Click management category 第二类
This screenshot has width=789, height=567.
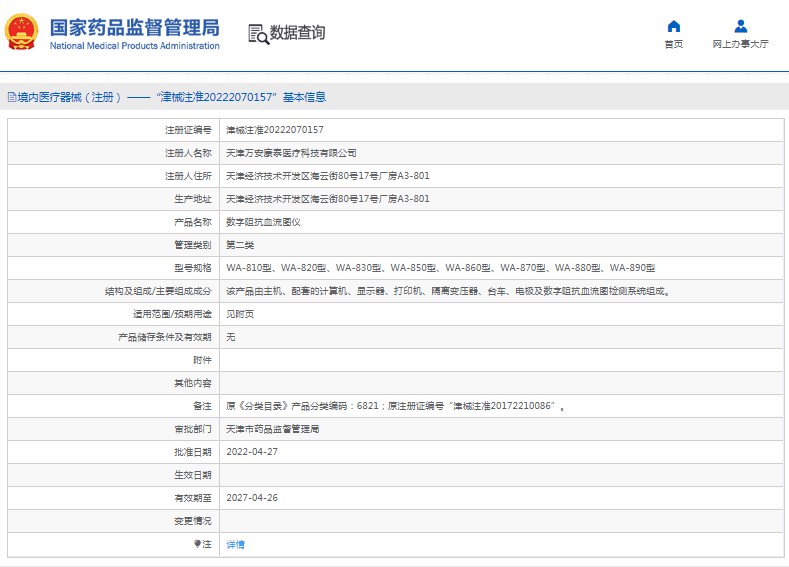click(240, 245)
